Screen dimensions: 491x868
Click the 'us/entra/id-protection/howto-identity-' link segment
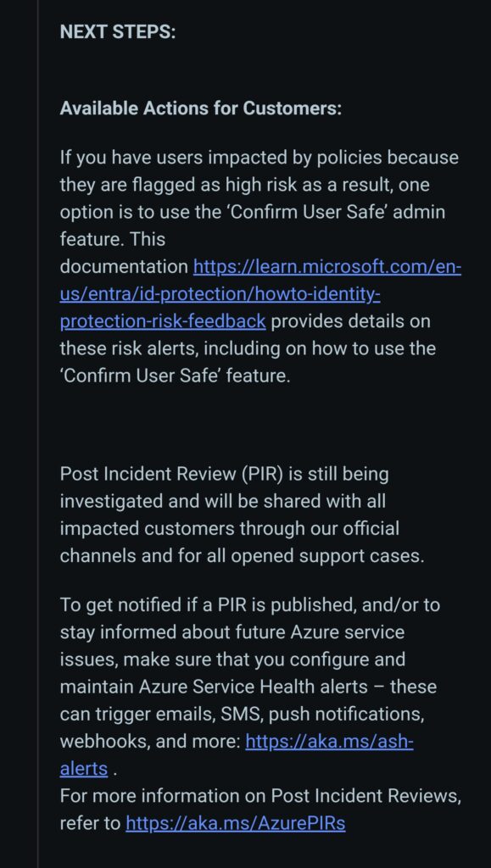coord(220,294)
